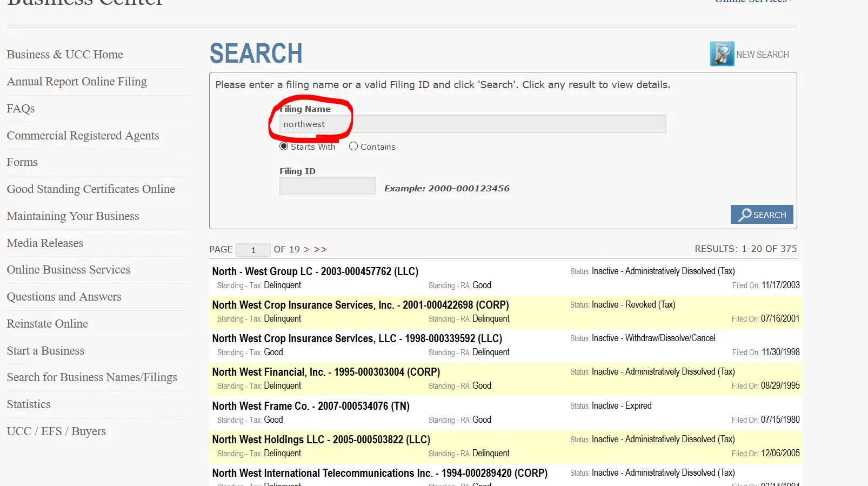Jump to last results page arrows
This screenshot has height=486, width=868.
[321, 250]
